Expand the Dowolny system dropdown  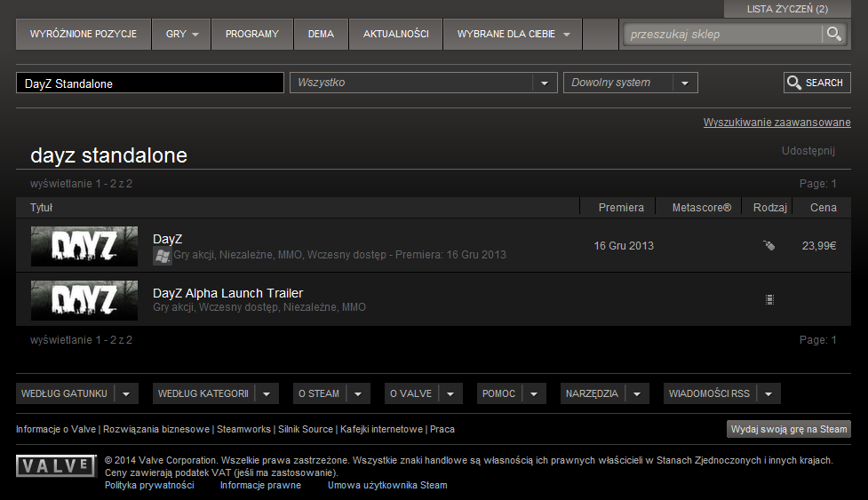pyautogui.click(x=685, y=83)
